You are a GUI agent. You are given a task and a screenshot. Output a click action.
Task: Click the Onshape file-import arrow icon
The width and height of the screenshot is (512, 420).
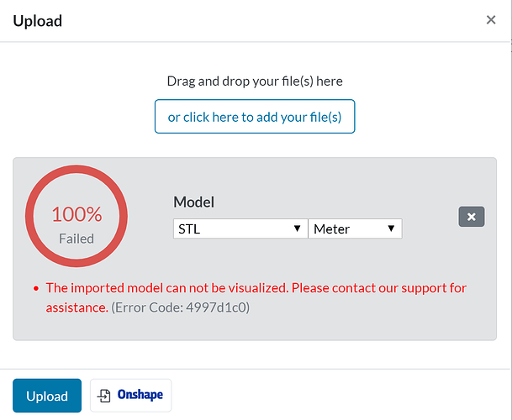pyautogui.click(x=104, y=395)
